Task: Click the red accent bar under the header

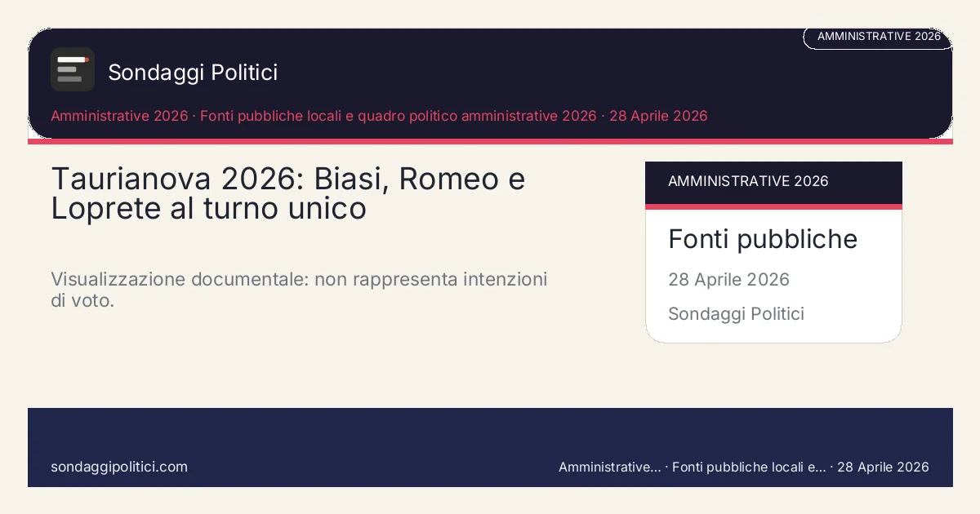Action: pyautogui.click(x=490, y=142)
